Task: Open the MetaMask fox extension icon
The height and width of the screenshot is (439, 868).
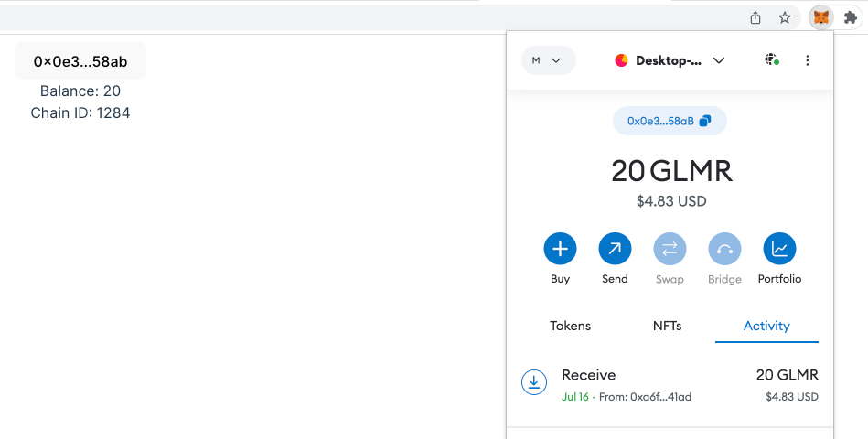Action: 821,17
